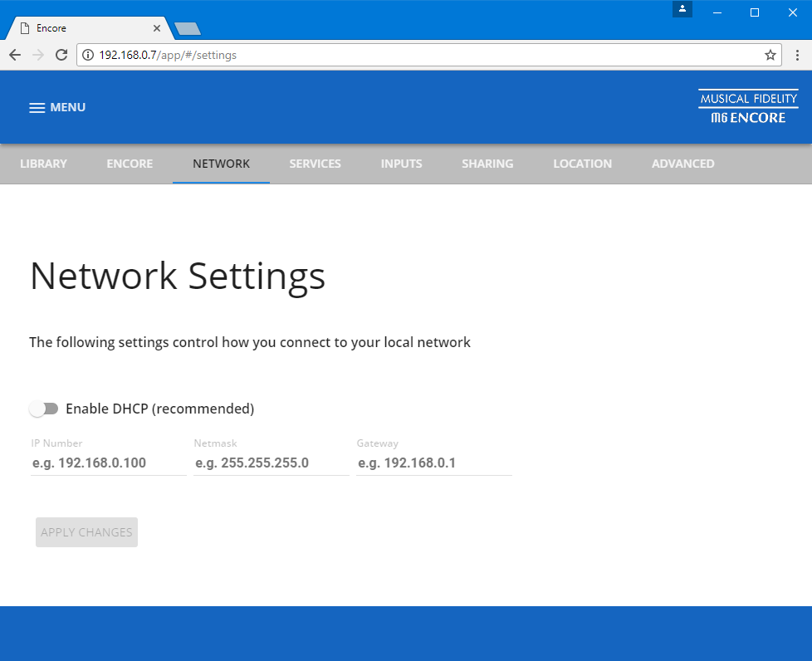Open the hamburger MENU icon
The image size is (812, 661).
pos(37,108)
